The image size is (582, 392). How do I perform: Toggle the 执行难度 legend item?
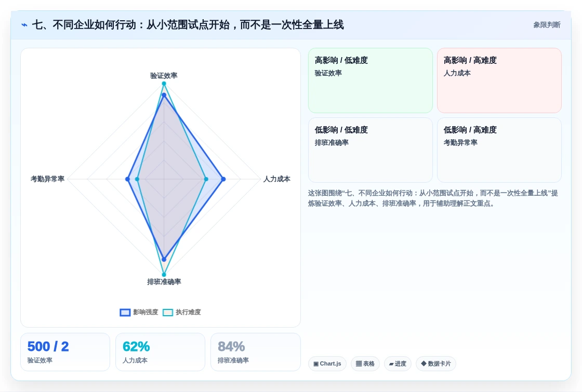(182, 312)
